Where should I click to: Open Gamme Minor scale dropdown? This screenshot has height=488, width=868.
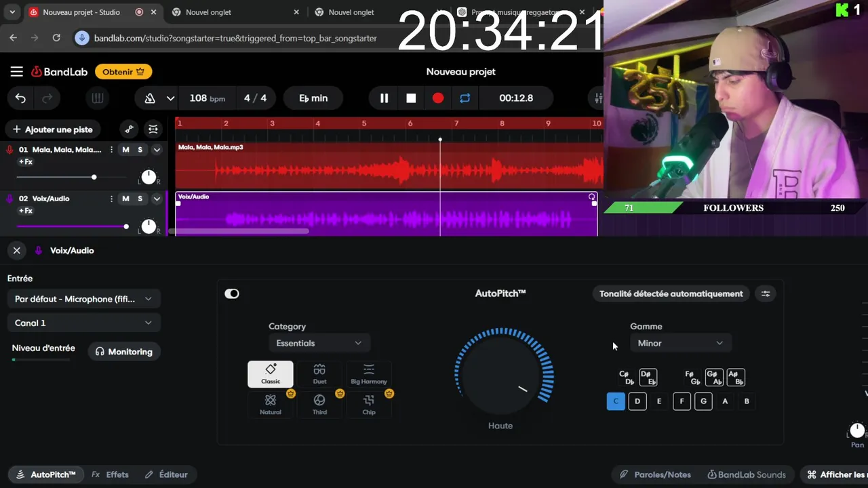coord(681,343)
